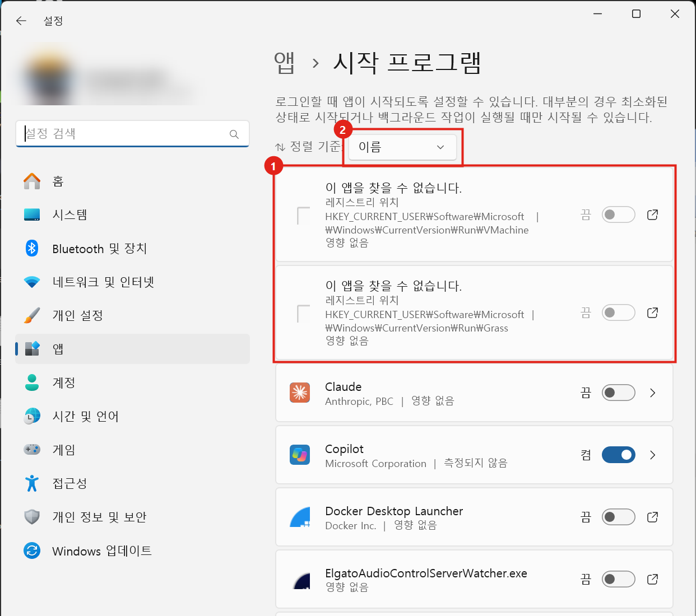Open external link for ElgatoAudioControlServerWatcher.exe

(652, 579)
